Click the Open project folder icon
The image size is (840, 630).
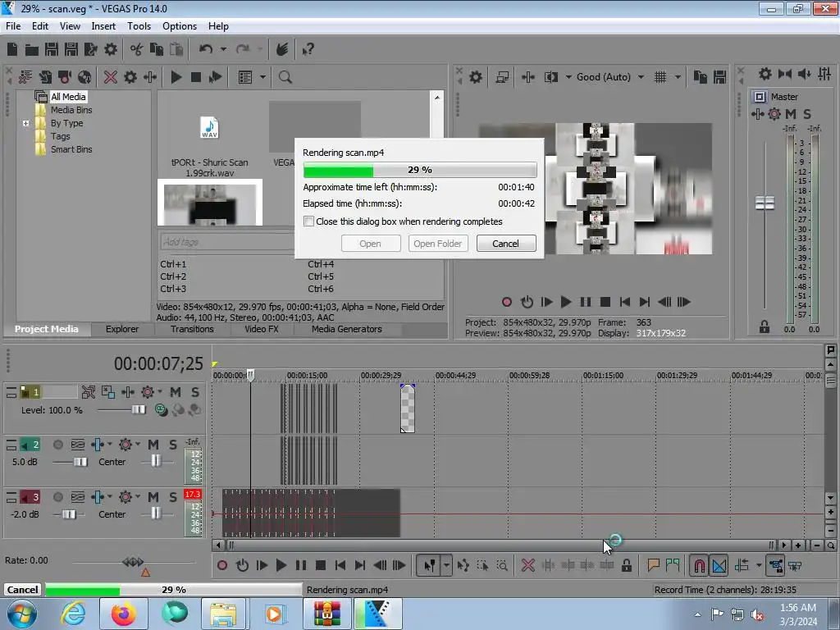click(x=32, y=50)
